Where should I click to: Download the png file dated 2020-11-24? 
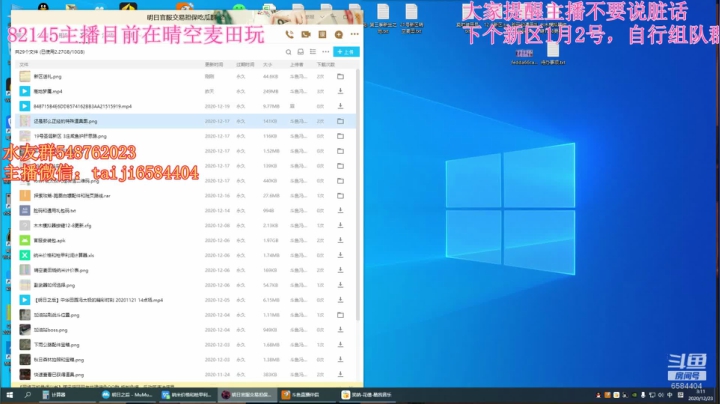[340, 374]
